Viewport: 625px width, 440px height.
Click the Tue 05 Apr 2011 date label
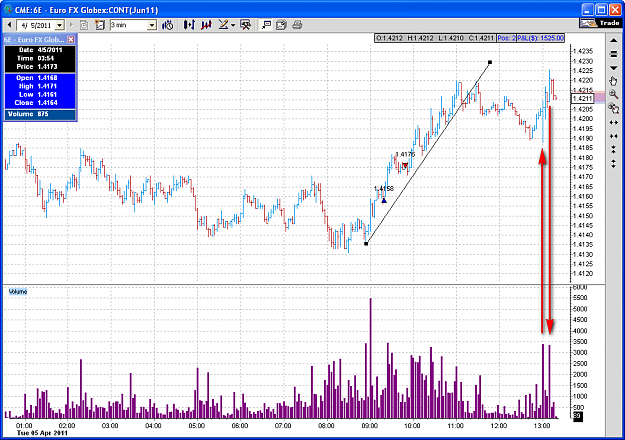click(42, 433)
